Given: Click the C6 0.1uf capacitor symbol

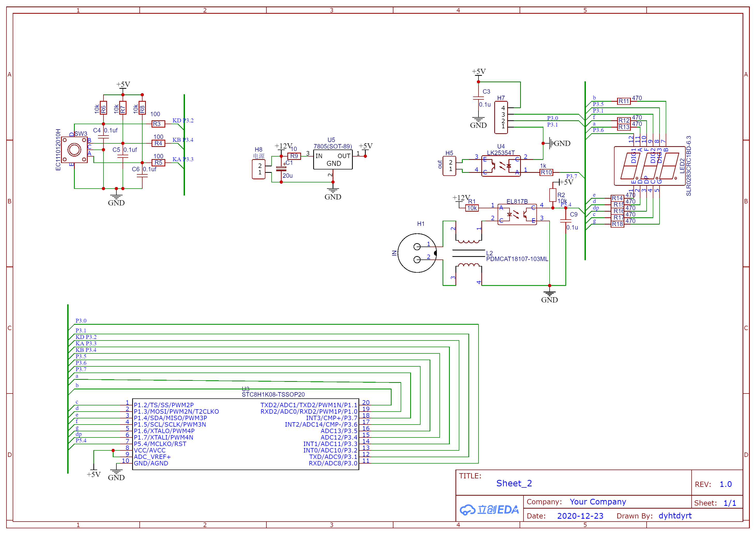Looking at the screenshot, I should click(142, 176).
